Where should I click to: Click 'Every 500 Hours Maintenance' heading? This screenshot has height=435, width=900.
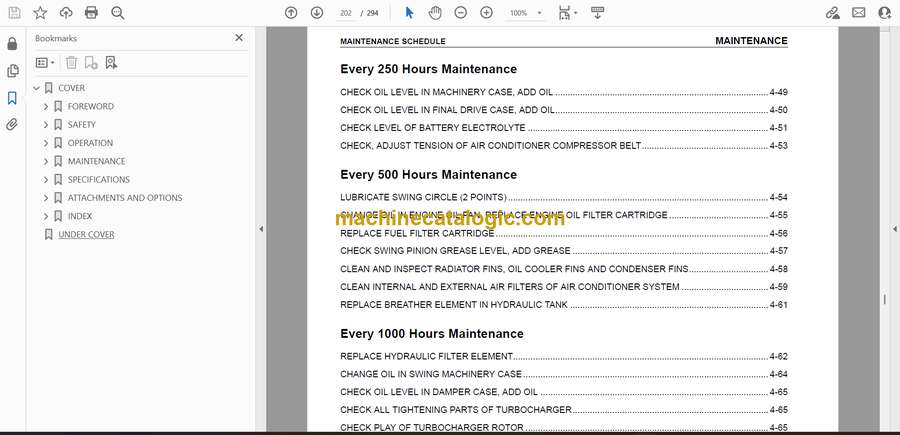point(429,174)
